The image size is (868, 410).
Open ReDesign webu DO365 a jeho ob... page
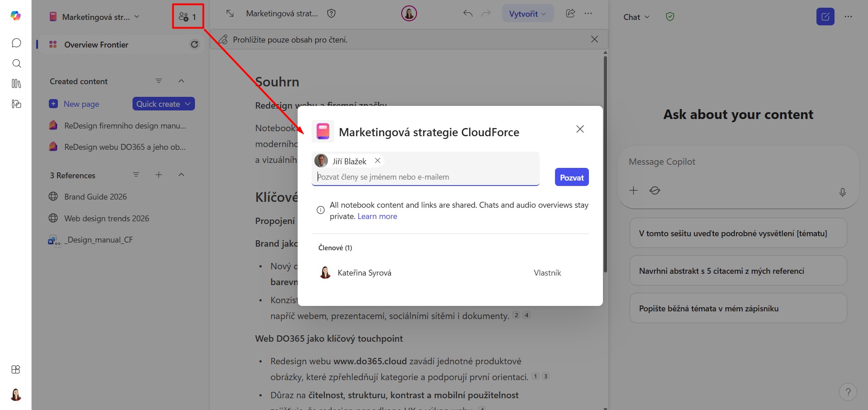119,147
